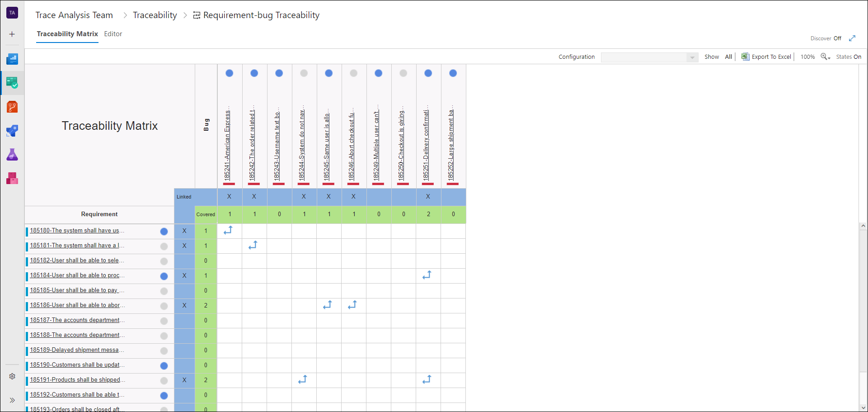Viewport: 868px width, 412px height.
Task: Launch Pipelines from the blue rocket icon
Action: pyautogui.click(x=12, y=131)
